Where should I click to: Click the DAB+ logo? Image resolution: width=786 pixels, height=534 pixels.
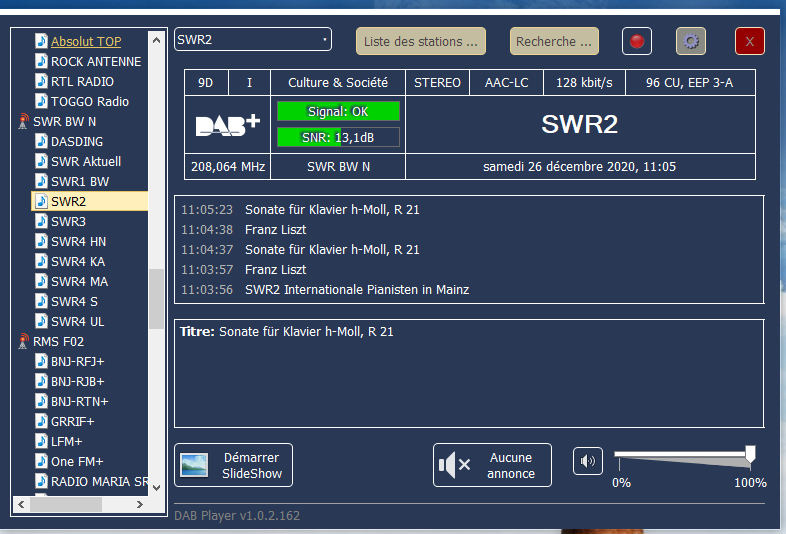point(228,124)
